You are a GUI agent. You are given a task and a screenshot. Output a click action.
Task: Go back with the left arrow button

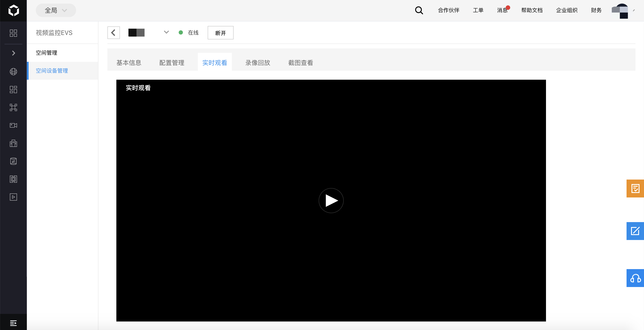(113, 32)
